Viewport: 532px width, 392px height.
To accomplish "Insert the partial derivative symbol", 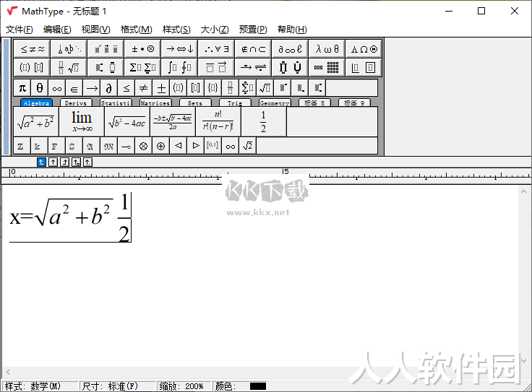I will [x=109, y=88].
